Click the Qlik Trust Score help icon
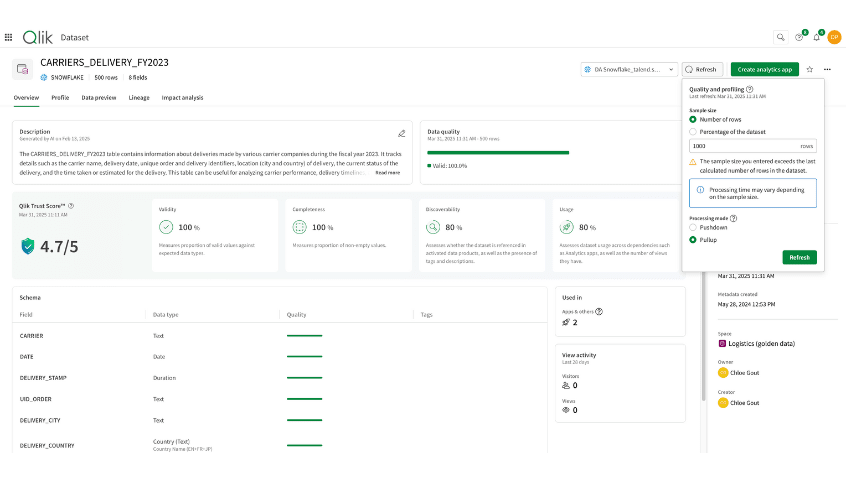This screenshot has width=846, height=496. click(71, 206)
